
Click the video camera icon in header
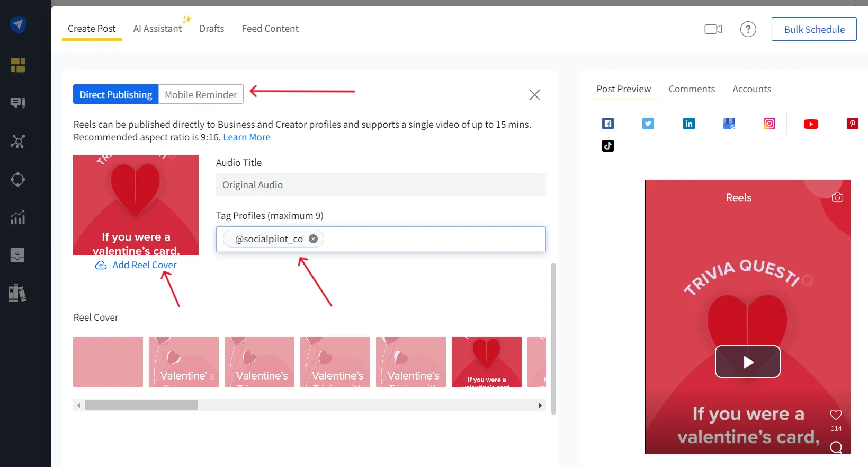tap(713, 29)
